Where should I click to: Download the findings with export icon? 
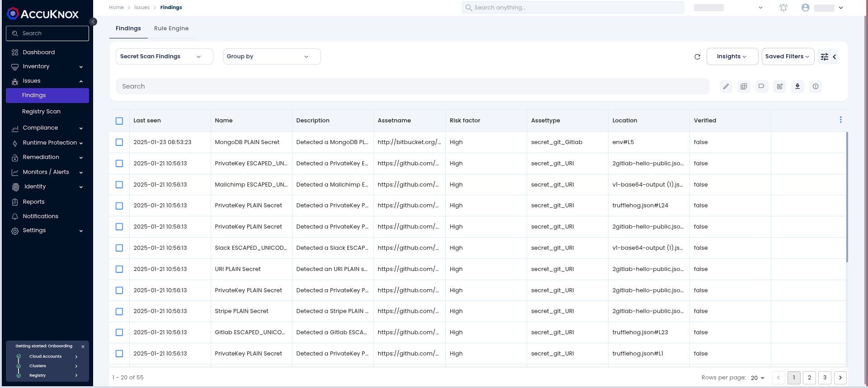pyautogui.click(x=797, y=86)
